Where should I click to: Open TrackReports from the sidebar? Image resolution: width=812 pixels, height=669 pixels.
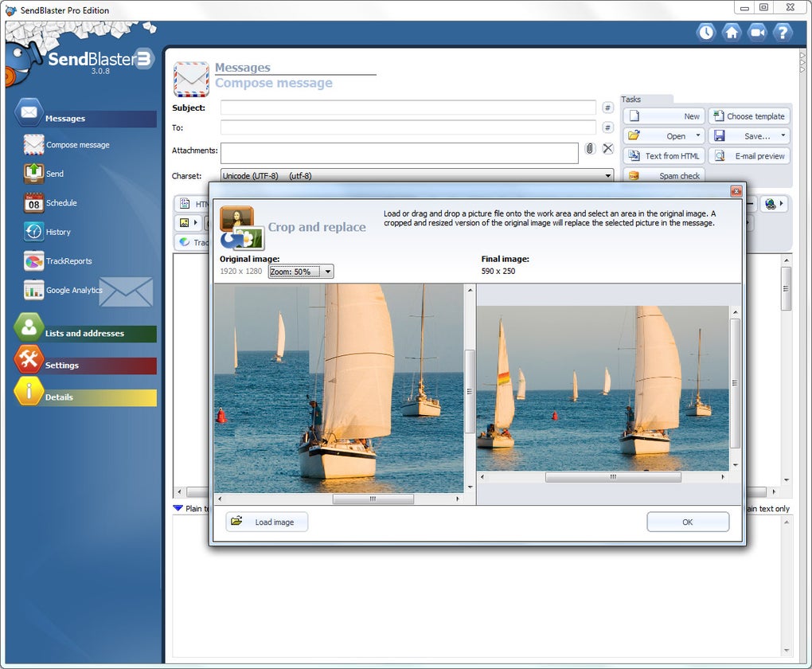pyautogui.click(x=33, y=260)
